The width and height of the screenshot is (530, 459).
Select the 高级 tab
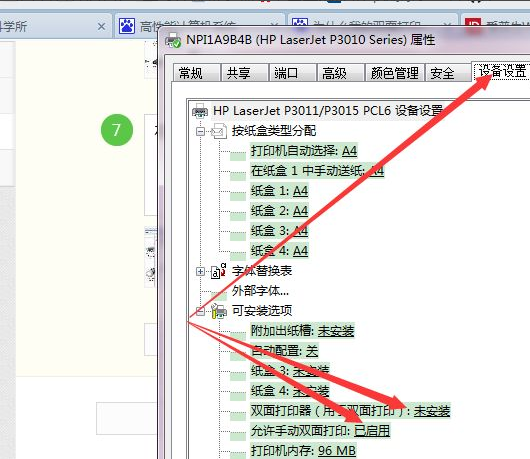pos(341,73)
